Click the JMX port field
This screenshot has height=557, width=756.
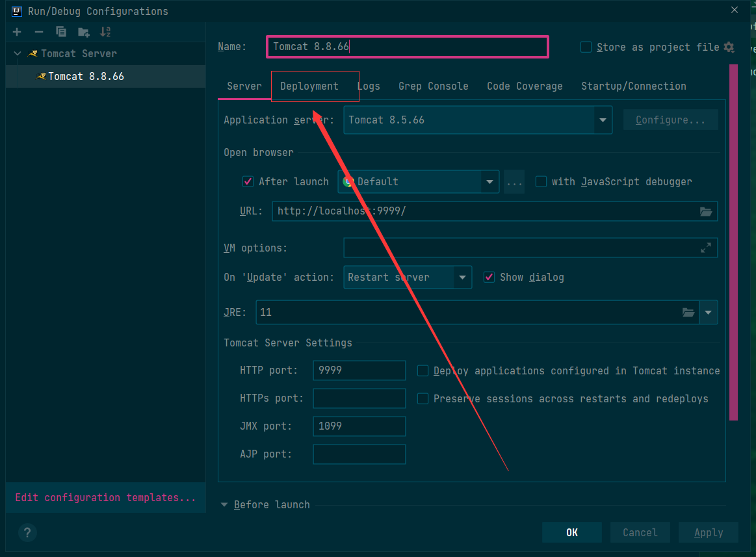coord(359,426)
